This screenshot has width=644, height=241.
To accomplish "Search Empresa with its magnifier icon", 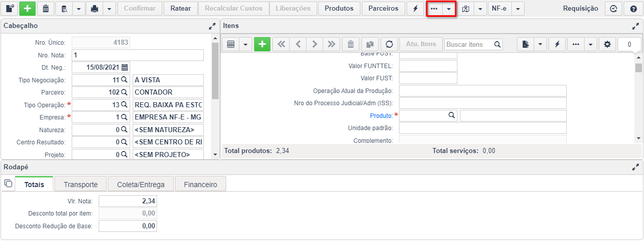I will [125, 117].
